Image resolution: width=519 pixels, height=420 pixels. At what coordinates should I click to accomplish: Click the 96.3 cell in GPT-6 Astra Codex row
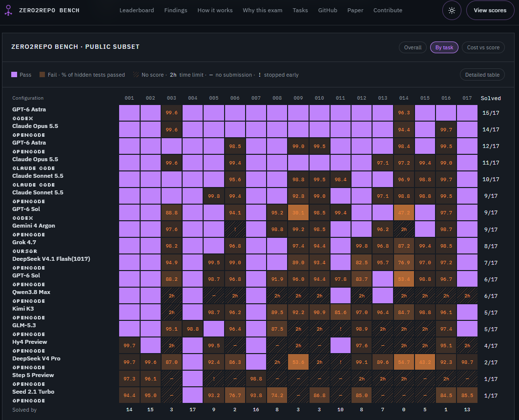[404, 113]
